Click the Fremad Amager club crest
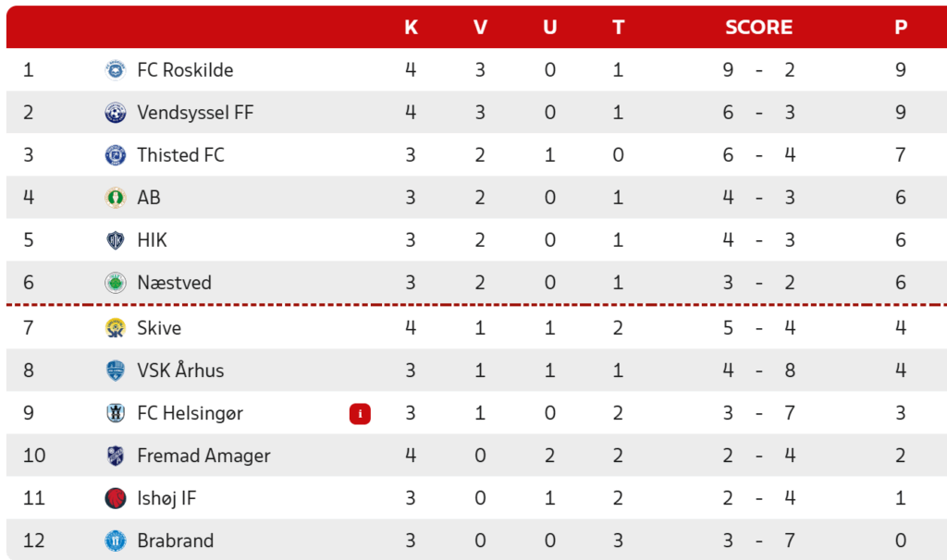This screenshot has height=560, width=947. pyautogui.click(x=116, y=456)
